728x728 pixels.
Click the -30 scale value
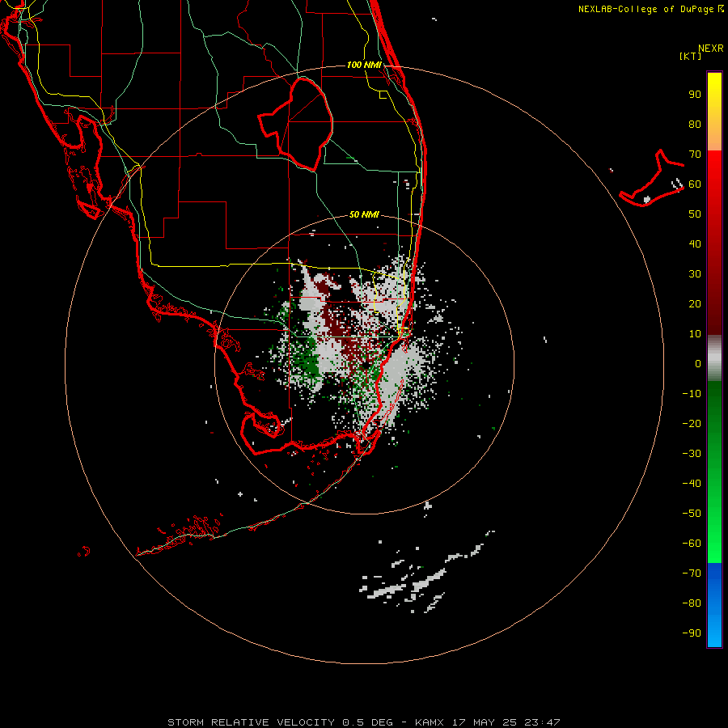coord(692,454)
